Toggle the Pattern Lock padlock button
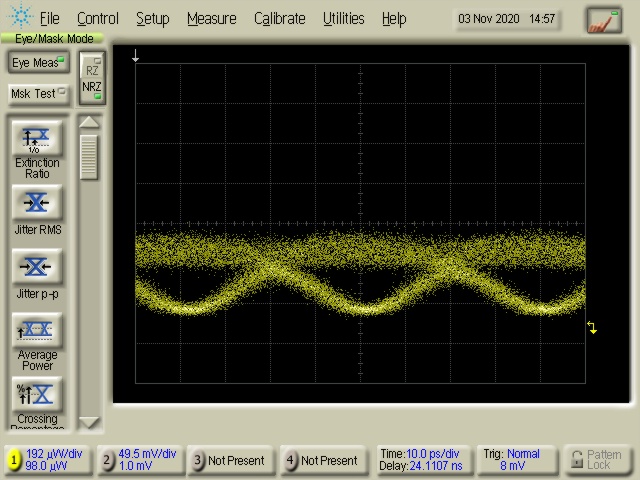Screen dimensions: 640x480 coord(597,459)
